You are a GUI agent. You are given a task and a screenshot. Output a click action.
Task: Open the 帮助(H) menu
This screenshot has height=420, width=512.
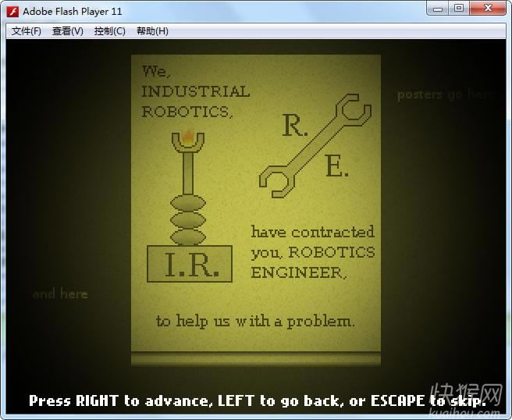tap(151, 31)
